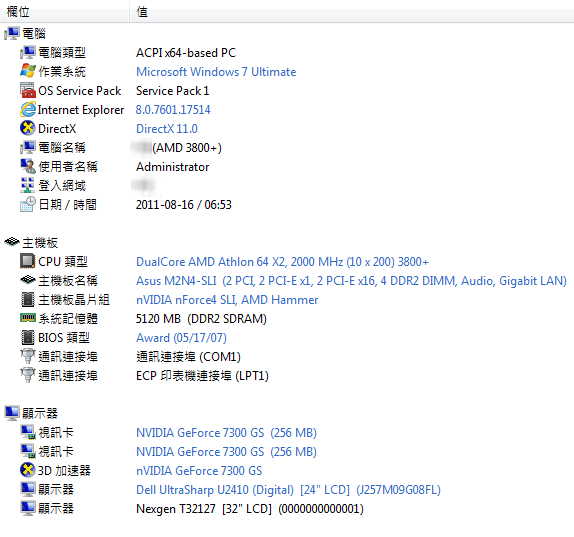Screen dimensions: 574x537
Task: Select the 5120 MB (DDR2 SDRAM) value
Action: pos(201,319)
